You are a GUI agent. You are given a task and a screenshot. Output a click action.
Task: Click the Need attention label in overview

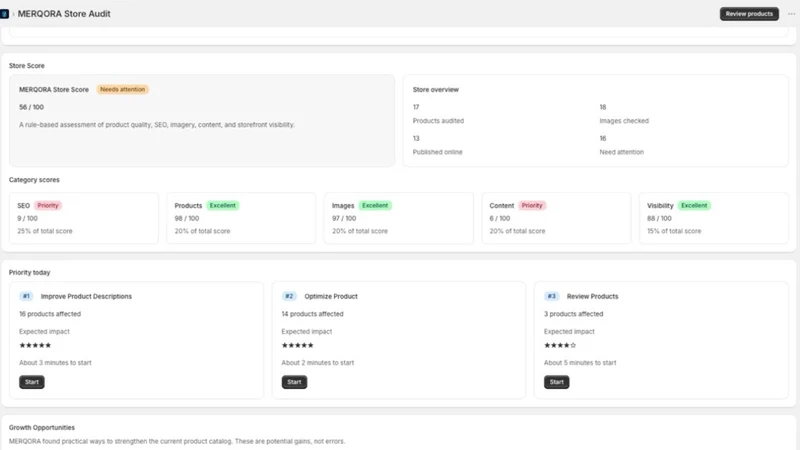coord(621,152)
